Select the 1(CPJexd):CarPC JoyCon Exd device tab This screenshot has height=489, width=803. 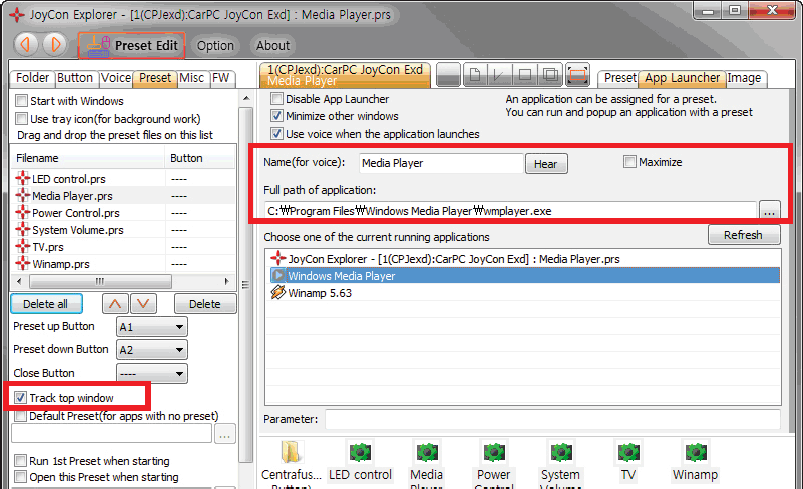(x=345, y=75)
